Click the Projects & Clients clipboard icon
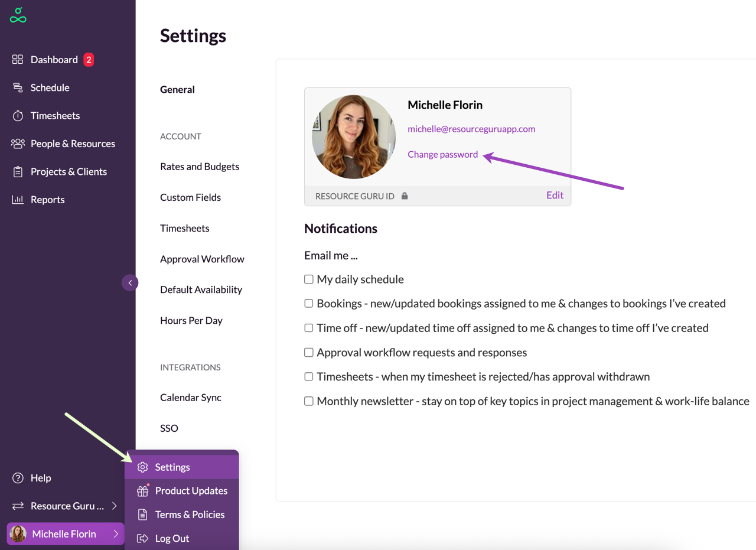The width and height of the screenshot is (756, 550). 18,172
